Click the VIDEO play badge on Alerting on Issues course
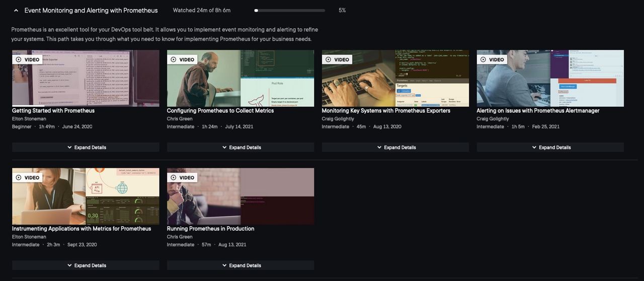 (492, 59)
